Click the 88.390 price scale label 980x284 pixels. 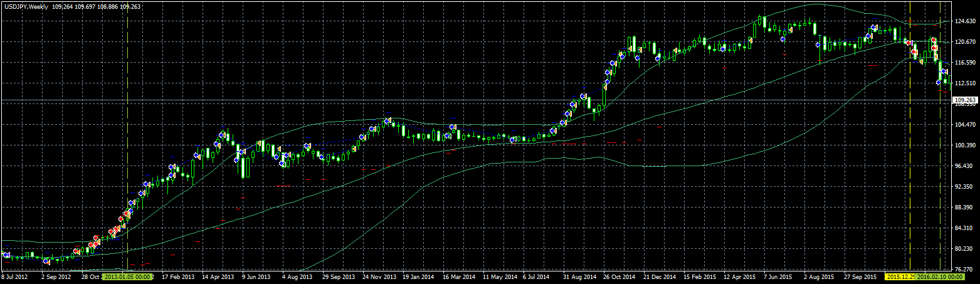pos(965,208)
